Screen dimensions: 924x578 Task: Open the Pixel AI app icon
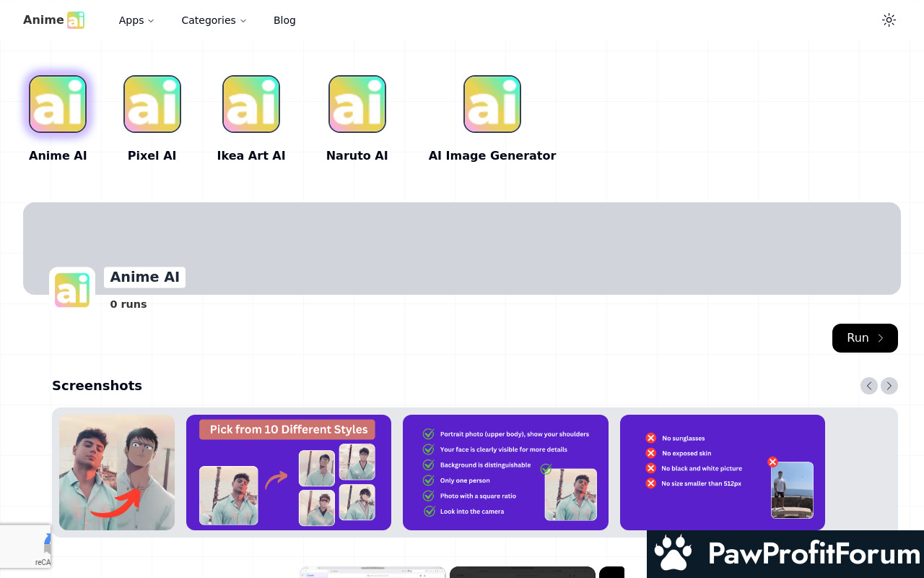click(152, 104)
